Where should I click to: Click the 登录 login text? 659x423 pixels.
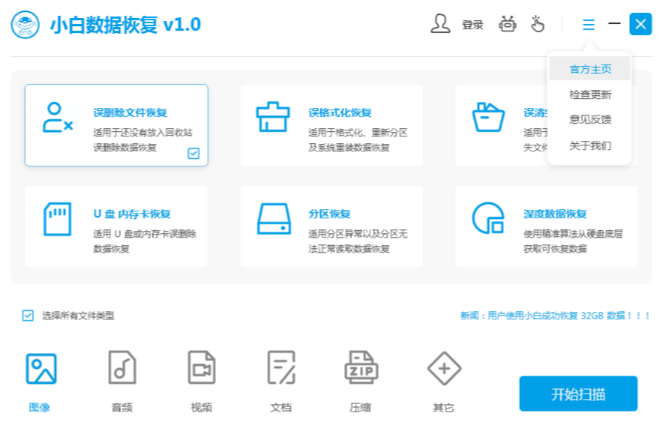point(473,25)
